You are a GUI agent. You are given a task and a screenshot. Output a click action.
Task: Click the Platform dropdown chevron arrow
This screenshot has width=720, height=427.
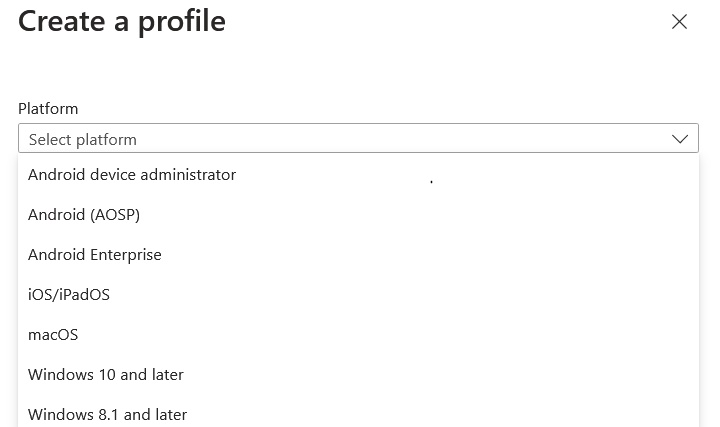point(680,139)
